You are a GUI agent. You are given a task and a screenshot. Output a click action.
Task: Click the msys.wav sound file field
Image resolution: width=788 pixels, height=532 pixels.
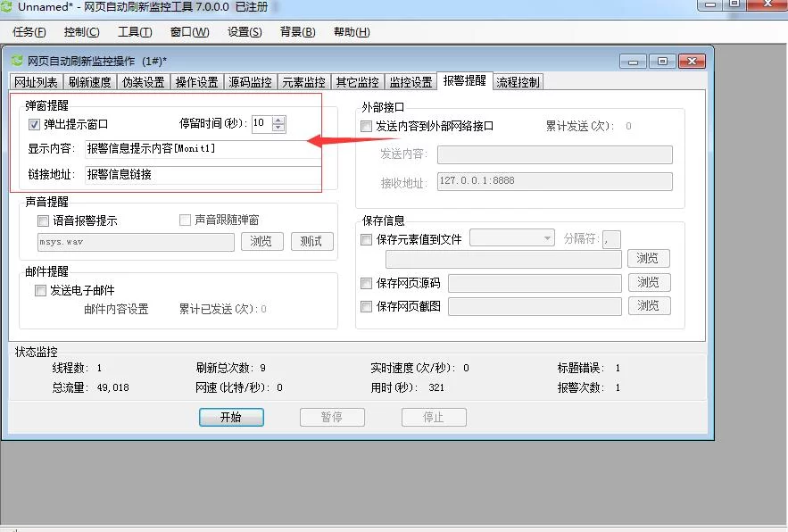[x=136, y=242]
